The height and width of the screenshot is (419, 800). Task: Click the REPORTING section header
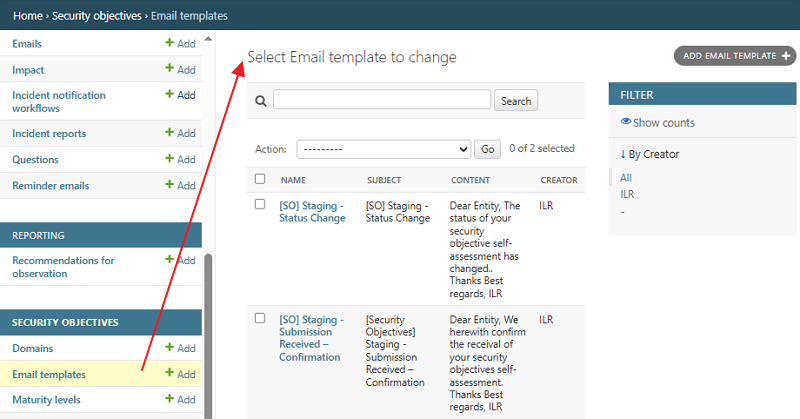(101, 235)
